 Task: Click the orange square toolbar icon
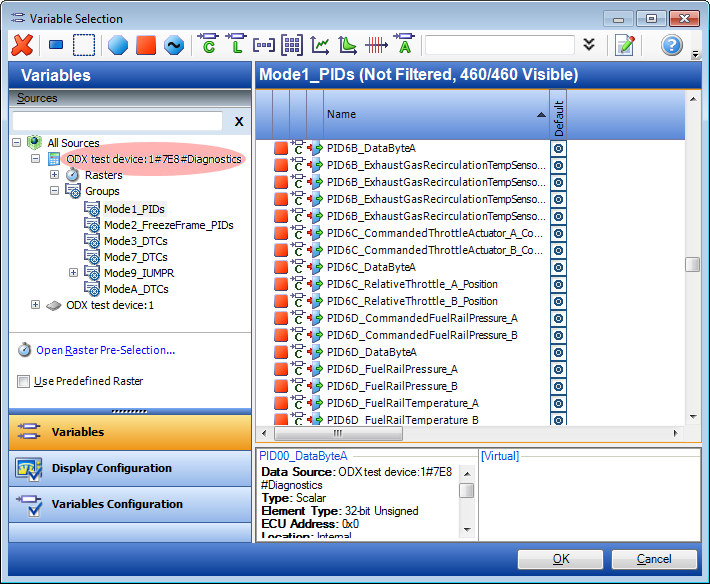tap(146, 45)
